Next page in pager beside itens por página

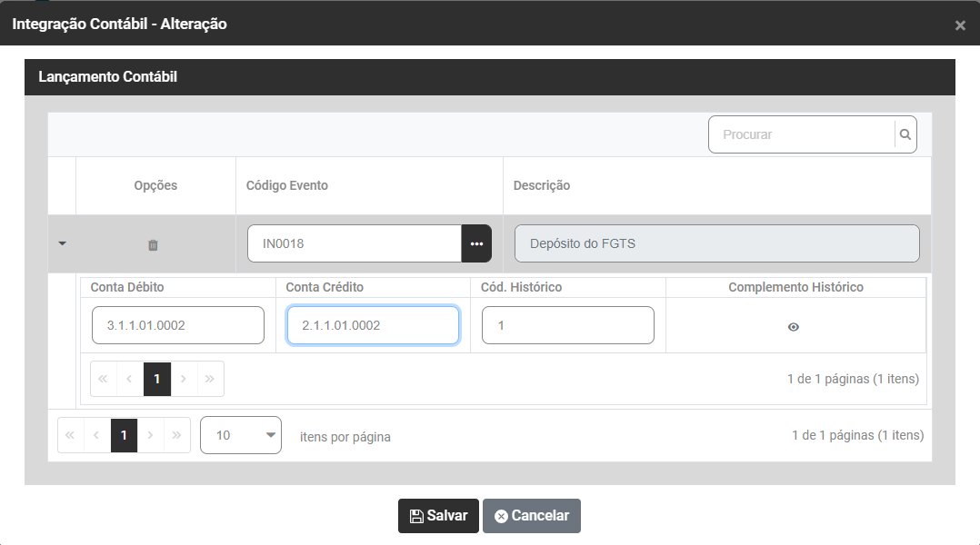tap(150, 435)
